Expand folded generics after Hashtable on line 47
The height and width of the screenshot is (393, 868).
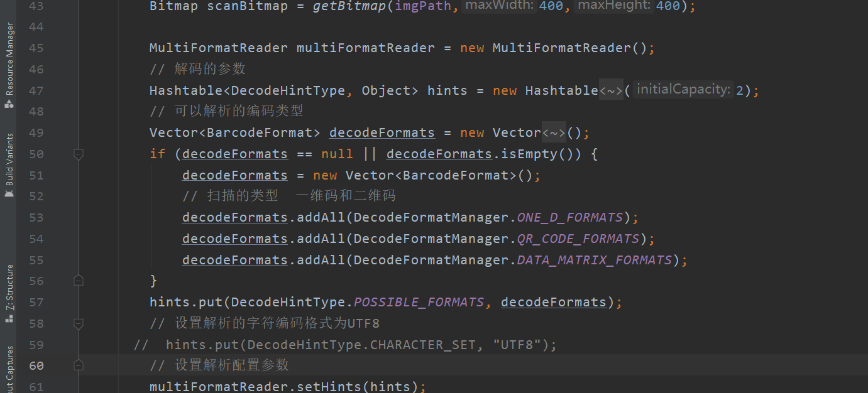611,90
